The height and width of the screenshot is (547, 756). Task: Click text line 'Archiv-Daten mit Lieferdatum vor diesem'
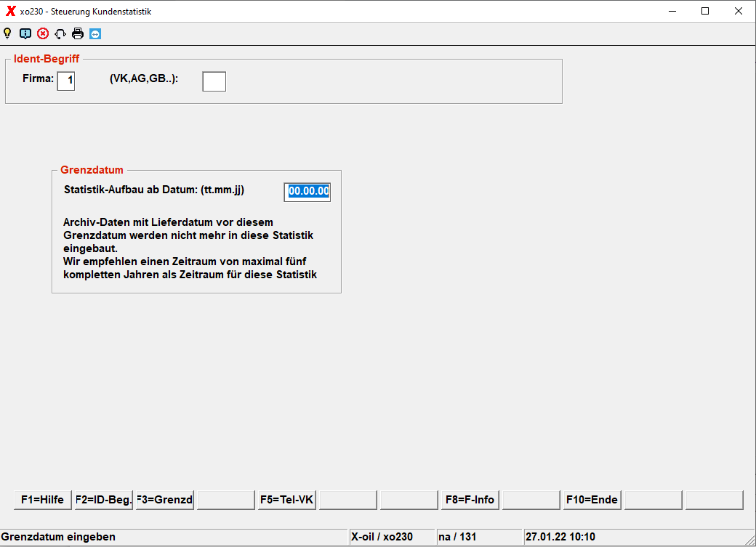[x=168, y=222]
